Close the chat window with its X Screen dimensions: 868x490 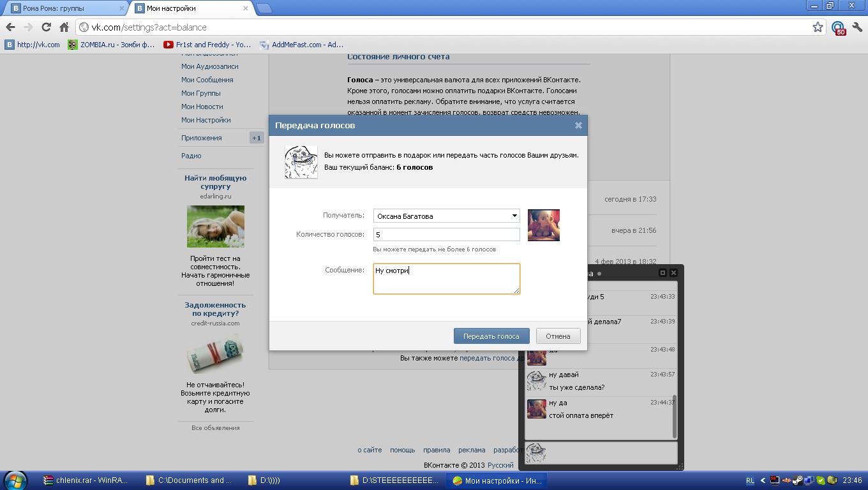tap(673, 272)
